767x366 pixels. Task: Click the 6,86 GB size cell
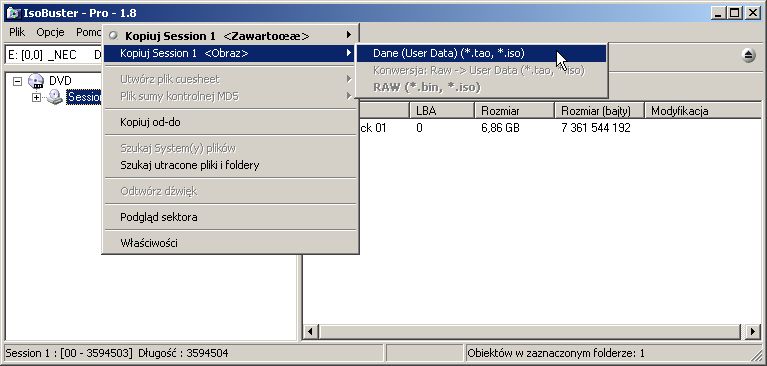click(x=500, y=129)
